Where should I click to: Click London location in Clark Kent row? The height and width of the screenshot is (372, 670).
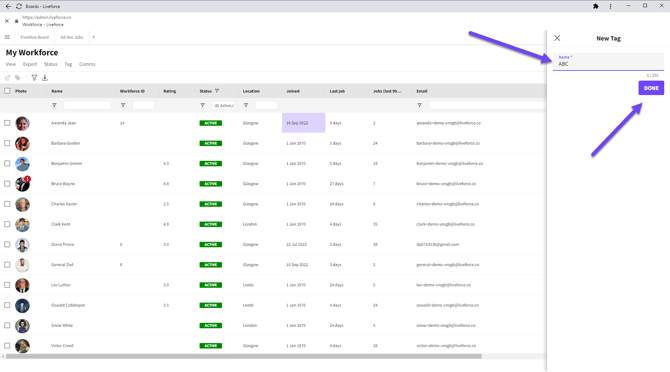point(250,224)
